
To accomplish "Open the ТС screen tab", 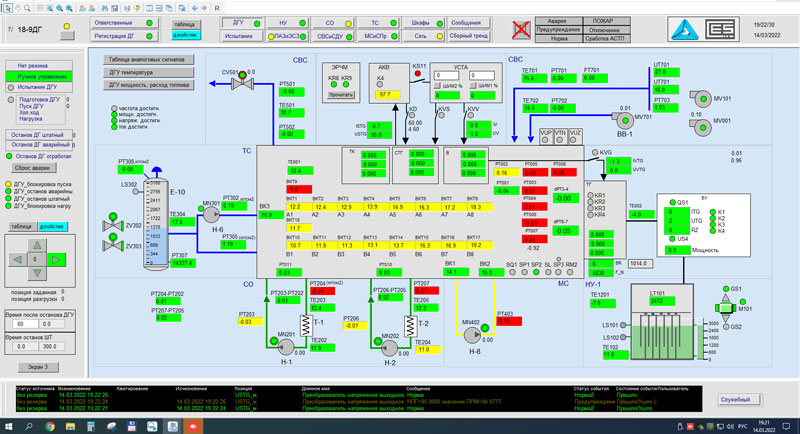I will pos(379,23).
